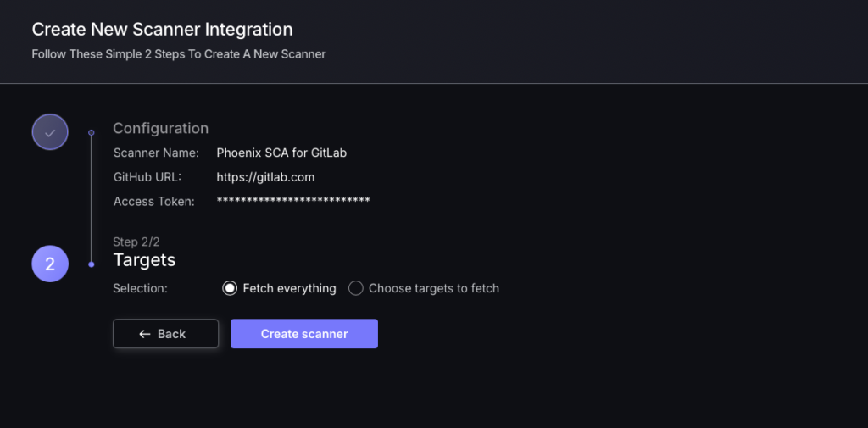The width and height of the screenshot is (868, 428).
Task: Click the upper dot on step connector line
Action: click(92, 132)
